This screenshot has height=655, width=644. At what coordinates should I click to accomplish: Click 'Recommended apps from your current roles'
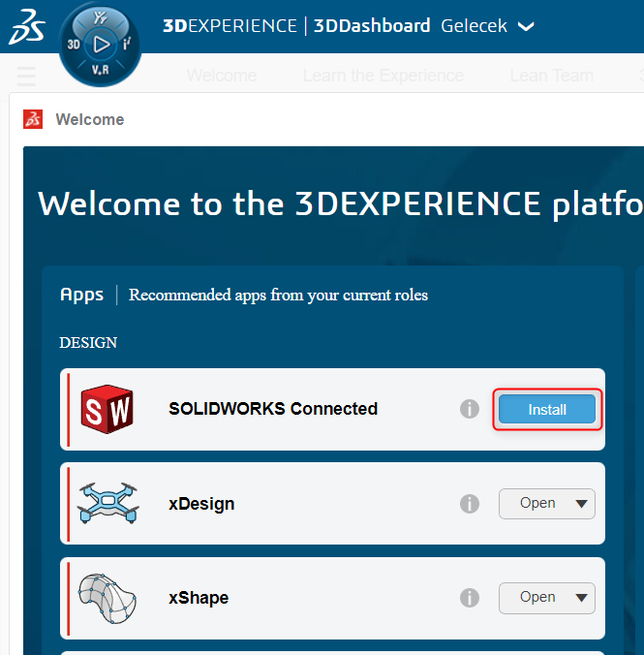278,295
